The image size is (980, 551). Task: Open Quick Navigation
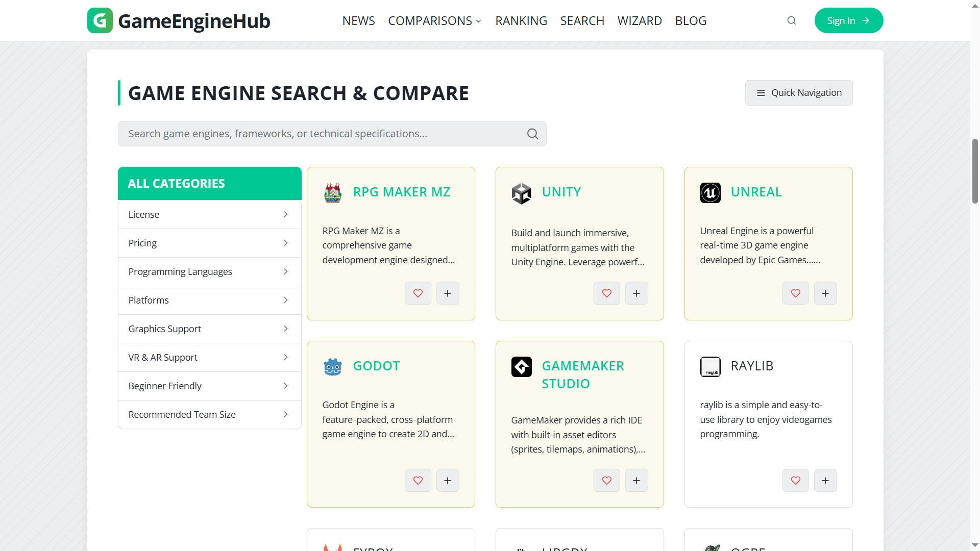(x=798, y=92)
